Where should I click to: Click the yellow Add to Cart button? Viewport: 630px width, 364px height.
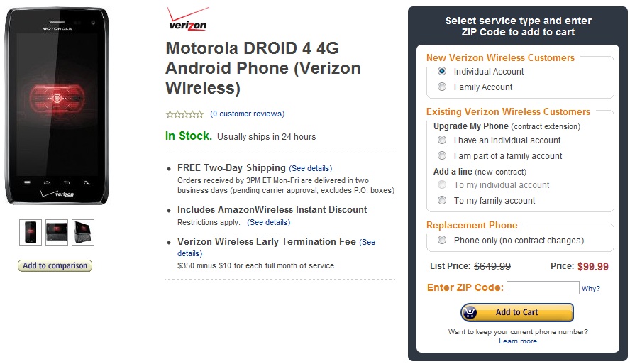click(516, 312)
